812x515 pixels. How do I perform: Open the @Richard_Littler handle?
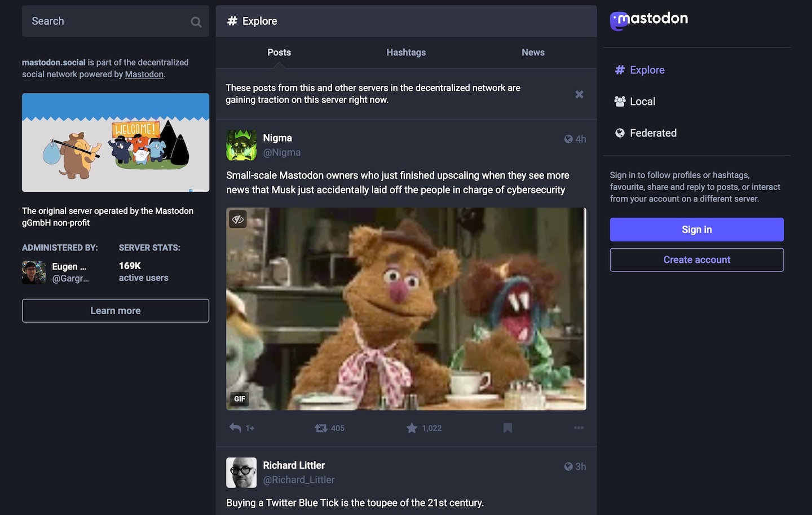[x=298, y=479]
